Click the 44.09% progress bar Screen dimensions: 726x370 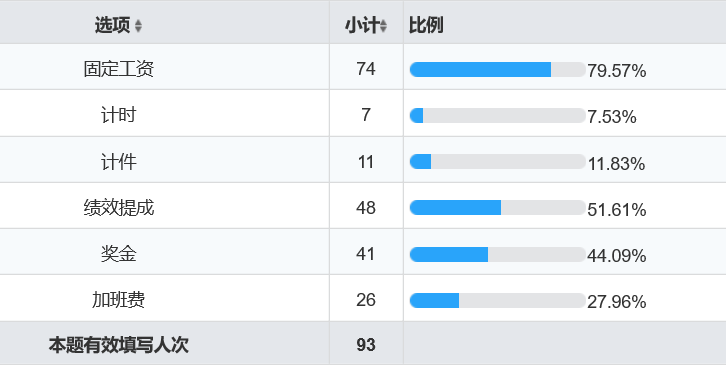pyautogui.click(x=497, y=254)
